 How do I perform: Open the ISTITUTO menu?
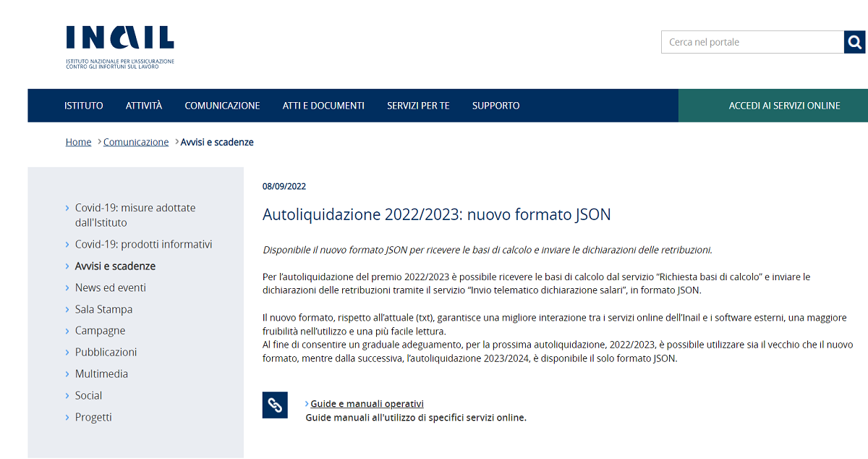(83, 105)
